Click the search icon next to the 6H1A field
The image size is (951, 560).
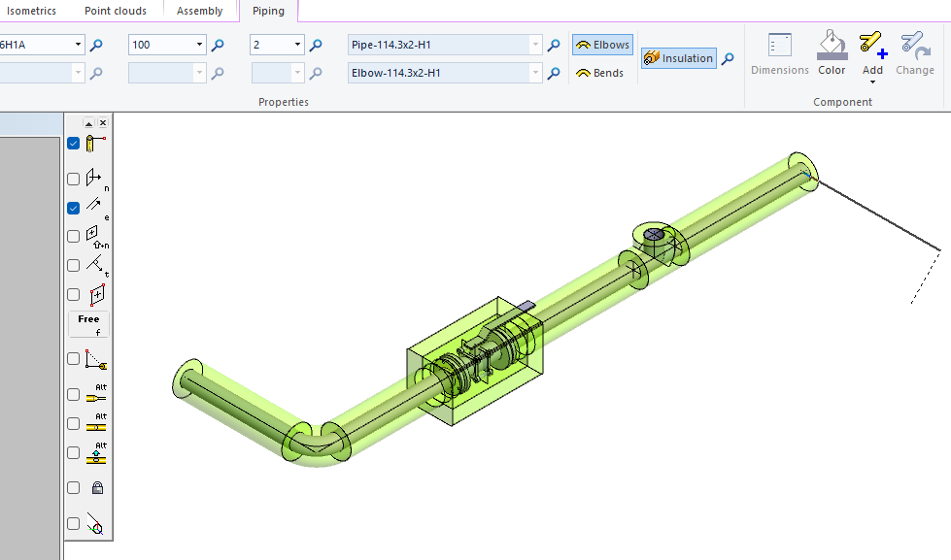pos(95,44)
